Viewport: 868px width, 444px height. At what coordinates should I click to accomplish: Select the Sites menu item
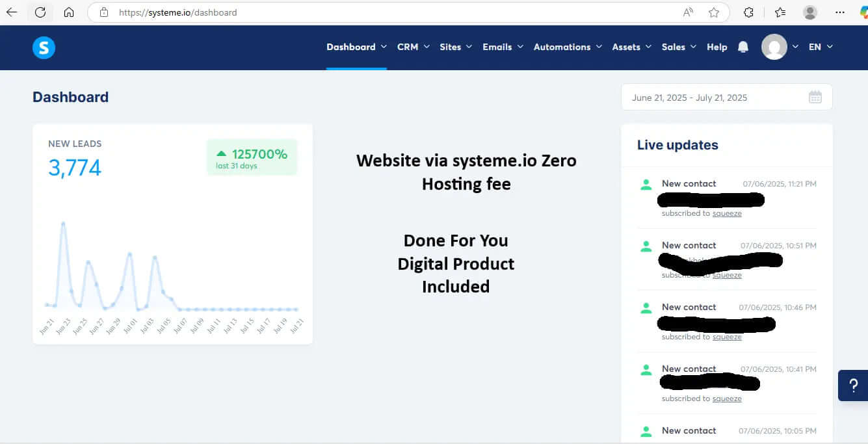pos(451,47)
